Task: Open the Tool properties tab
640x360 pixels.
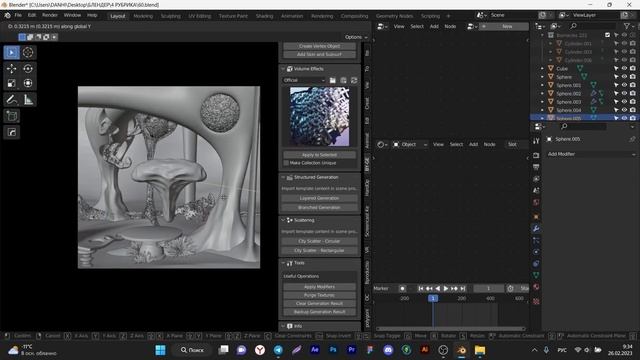Action: [x=536, y=141]
